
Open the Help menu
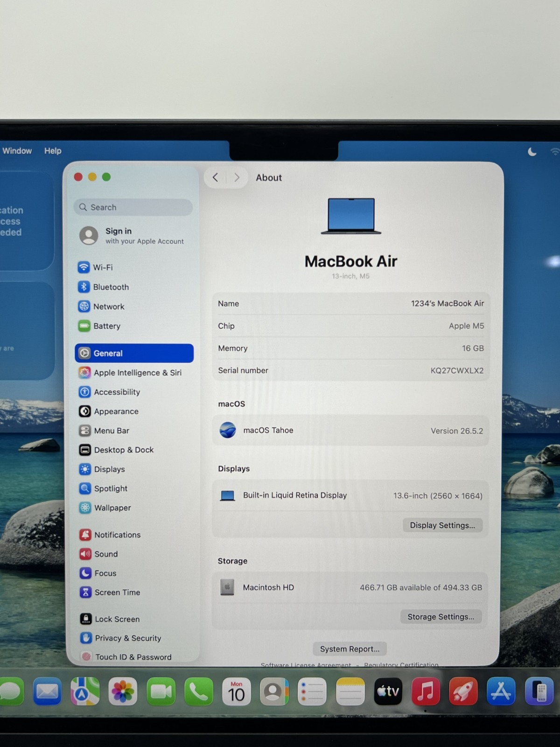click(x=53, y=151)
